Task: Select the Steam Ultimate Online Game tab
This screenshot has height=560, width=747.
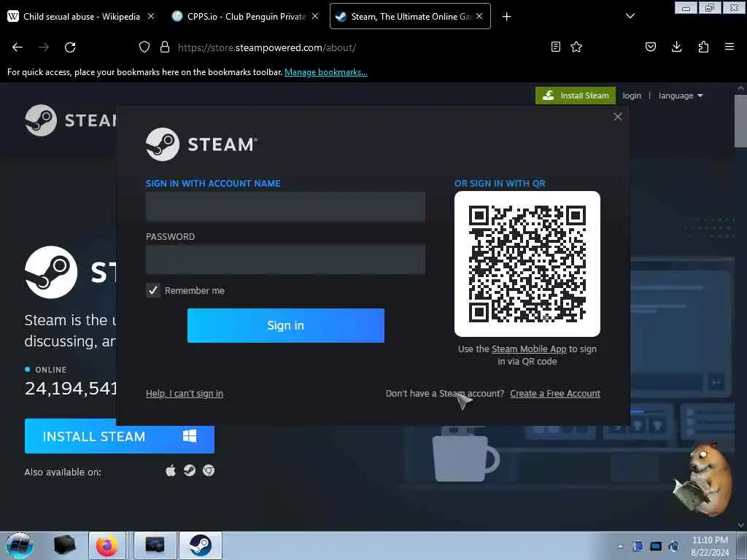Action: [410, 16]
